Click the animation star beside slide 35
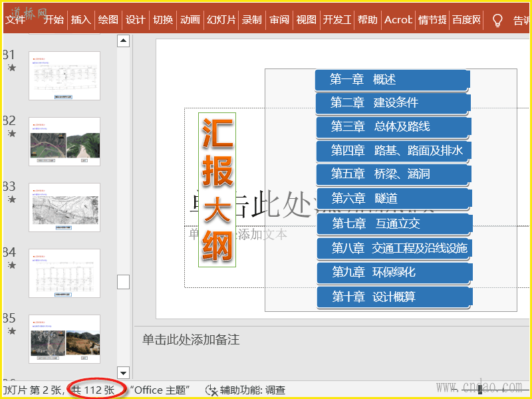 coord(12,331)
